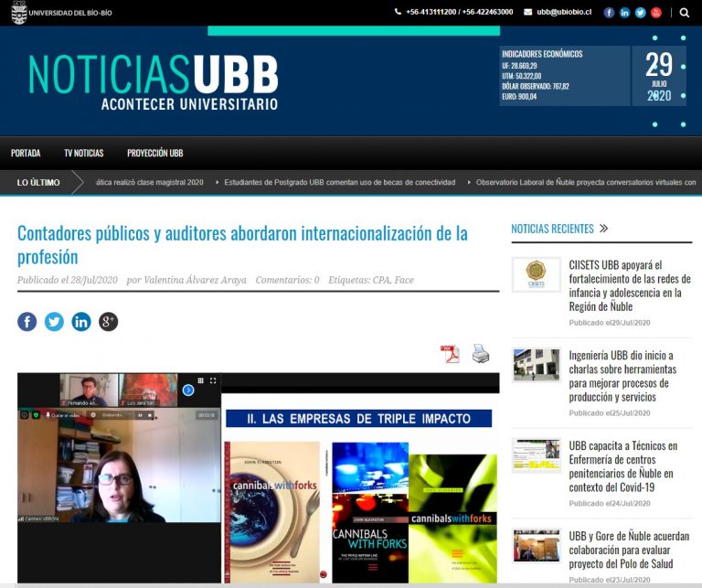Viewport: 702px width, 588px height.
Task: Share article via LinkedIn round icon
Action: point(81,322)
